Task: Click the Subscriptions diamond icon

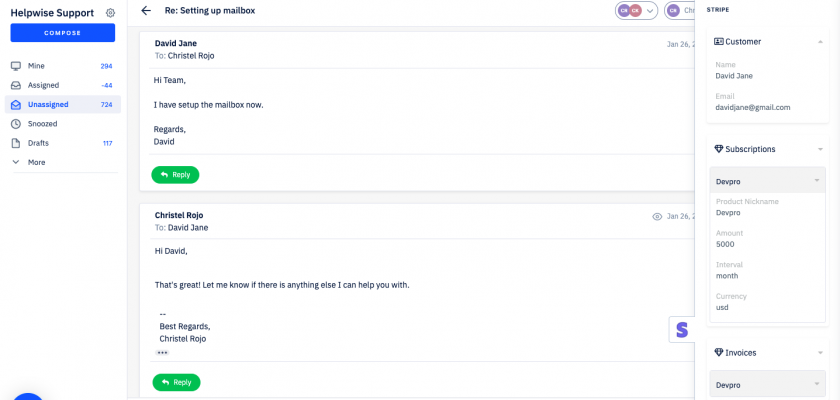Action: pos(718,149)
